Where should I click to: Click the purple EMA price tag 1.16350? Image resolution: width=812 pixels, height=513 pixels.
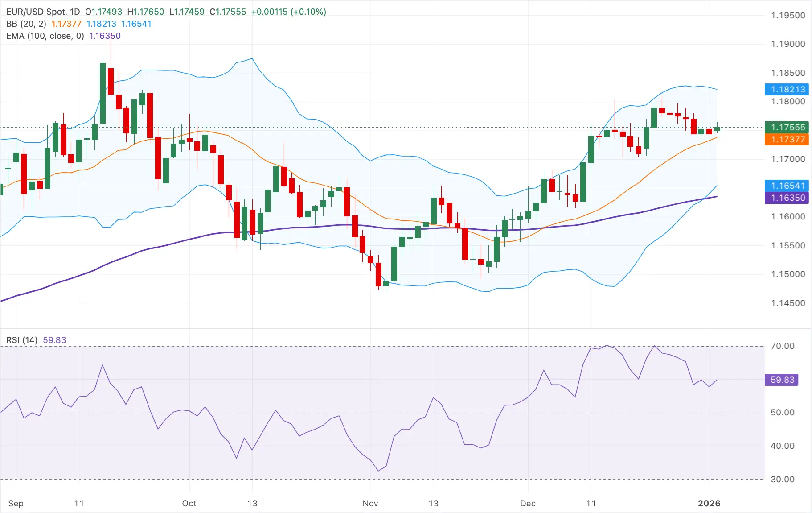pos(787,198)
